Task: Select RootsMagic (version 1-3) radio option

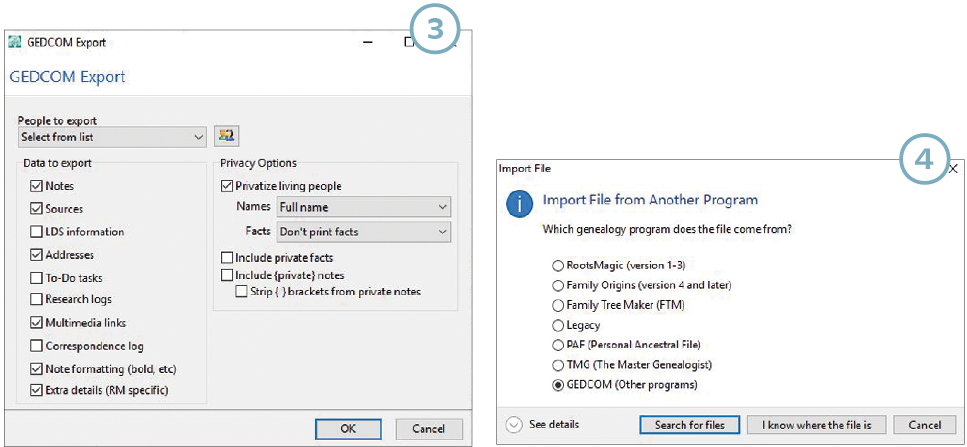Action: pos(557,266)
